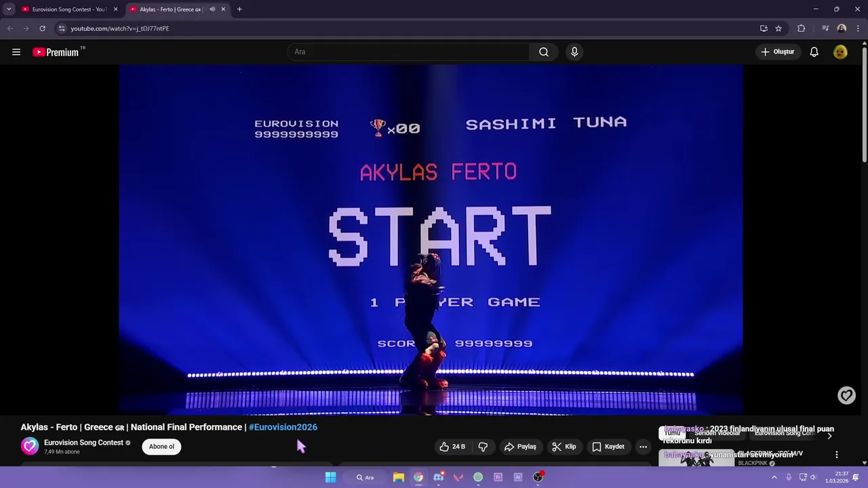Open the account avatar menu
The height and width of the screenshot is (488, 868).
click(x=840, y=52)
